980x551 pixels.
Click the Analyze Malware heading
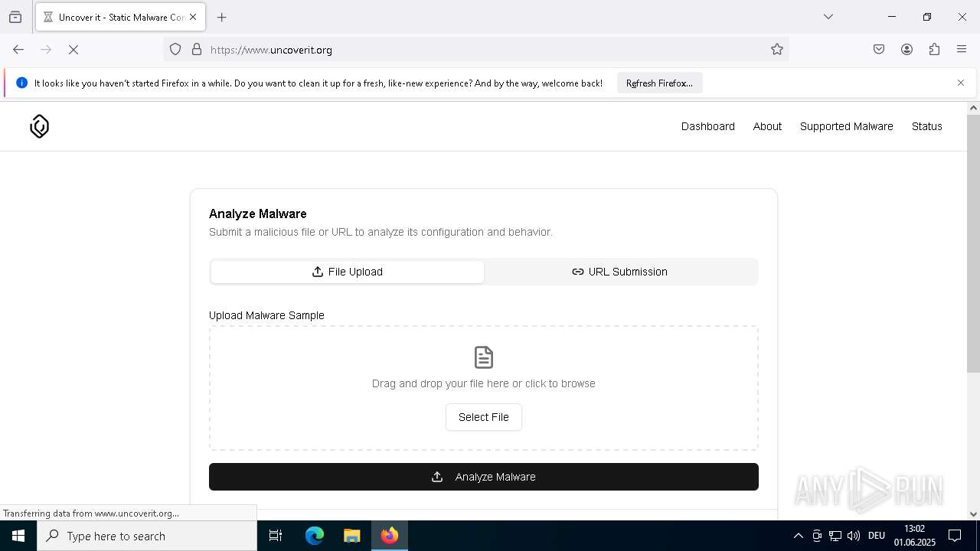click(x=258, y=214)
